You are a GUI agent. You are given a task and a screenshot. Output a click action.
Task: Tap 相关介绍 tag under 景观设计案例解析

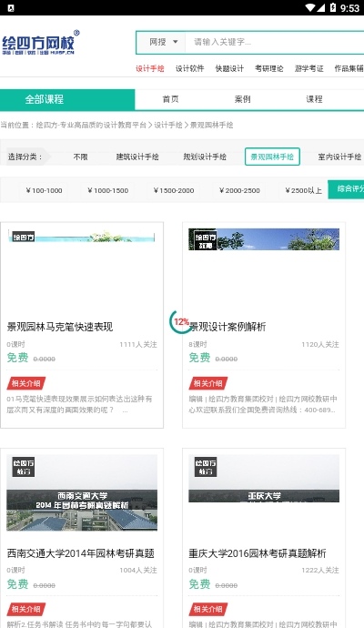[208, 383]
